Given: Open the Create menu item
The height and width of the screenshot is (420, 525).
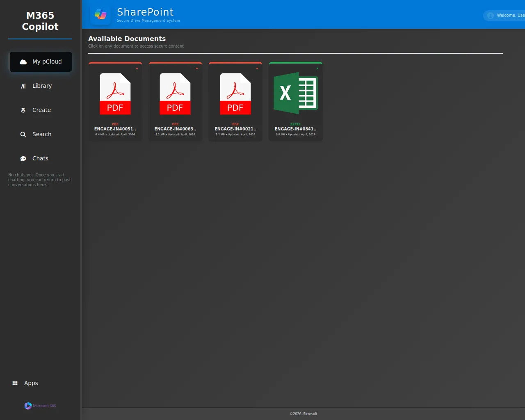Looking at the screenshot, I should pos(41,110).
